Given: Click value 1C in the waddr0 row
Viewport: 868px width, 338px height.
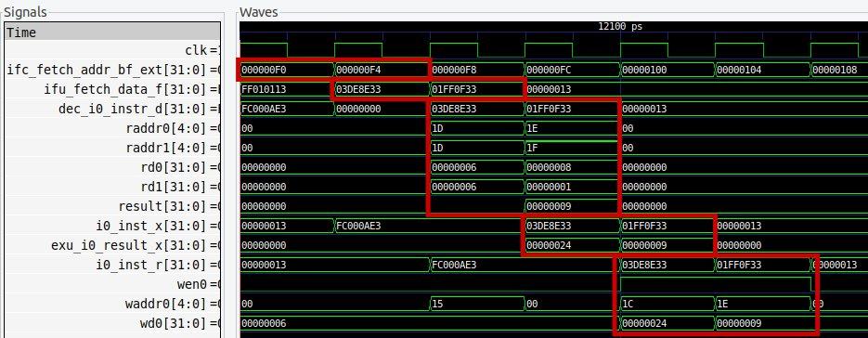Looking at the screenshot, I should point(628,304).
